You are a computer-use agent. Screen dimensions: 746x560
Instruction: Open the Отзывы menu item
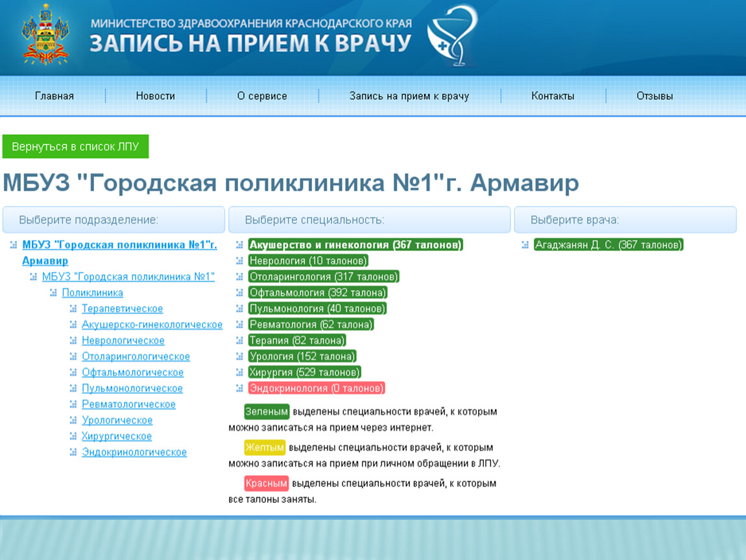click(x=655, y=96)
